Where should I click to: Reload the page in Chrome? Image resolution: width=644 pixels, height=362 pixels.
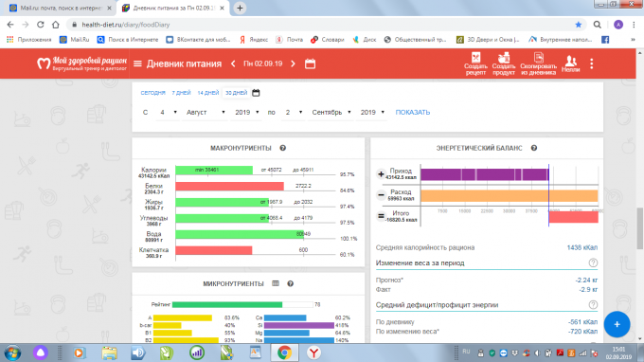pos(40,25)
